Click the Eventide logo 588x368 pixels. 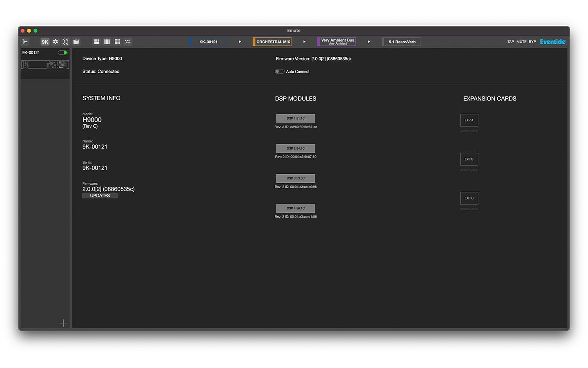pos(553,42)
